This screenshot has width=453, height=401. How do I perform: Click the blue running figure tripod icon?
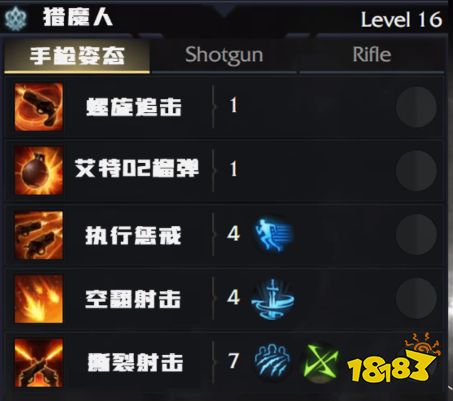[x=274, y=234]
